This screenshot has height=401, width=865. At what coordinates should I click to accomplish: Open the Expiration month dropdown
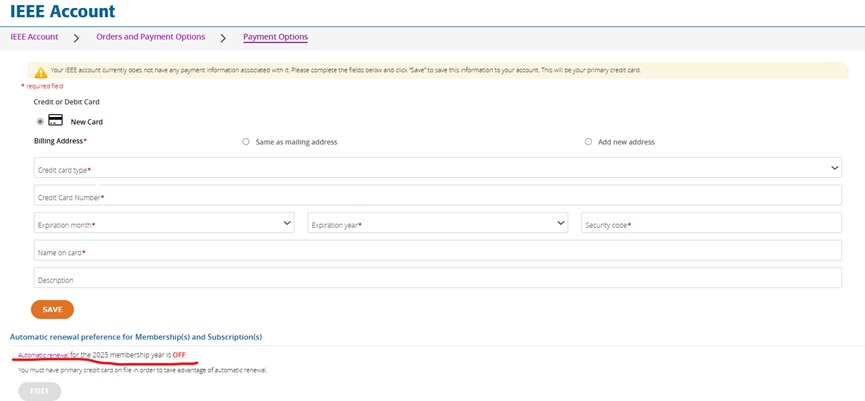tap(164, 223)
